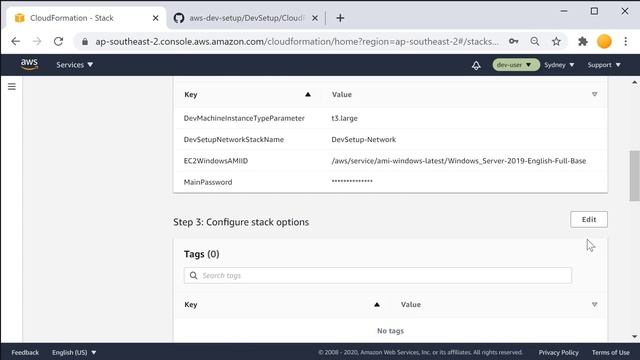
Task: Click the Tags (0) heading
Action: pos(202,254)
